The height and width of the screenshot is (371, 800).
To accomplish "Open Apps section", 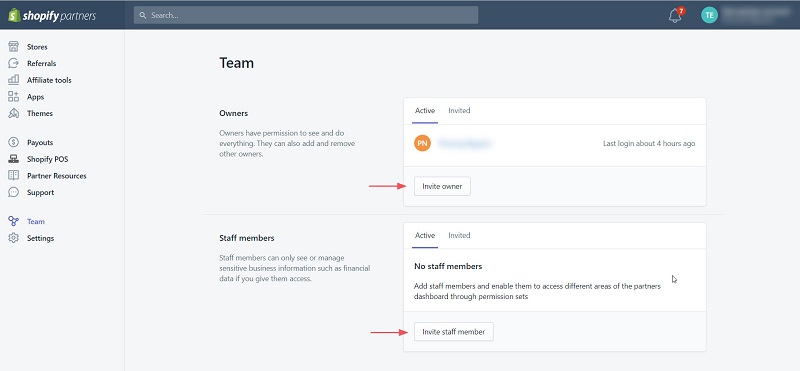I will (36, 97).
